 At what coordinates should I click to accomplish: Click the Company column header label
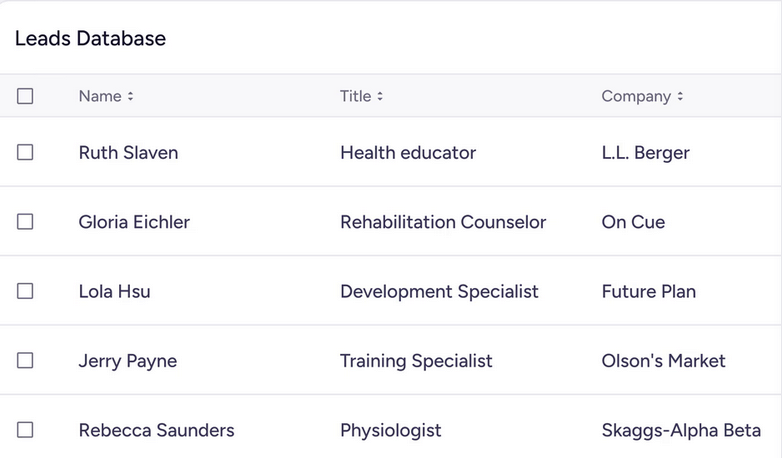(636, 97)
